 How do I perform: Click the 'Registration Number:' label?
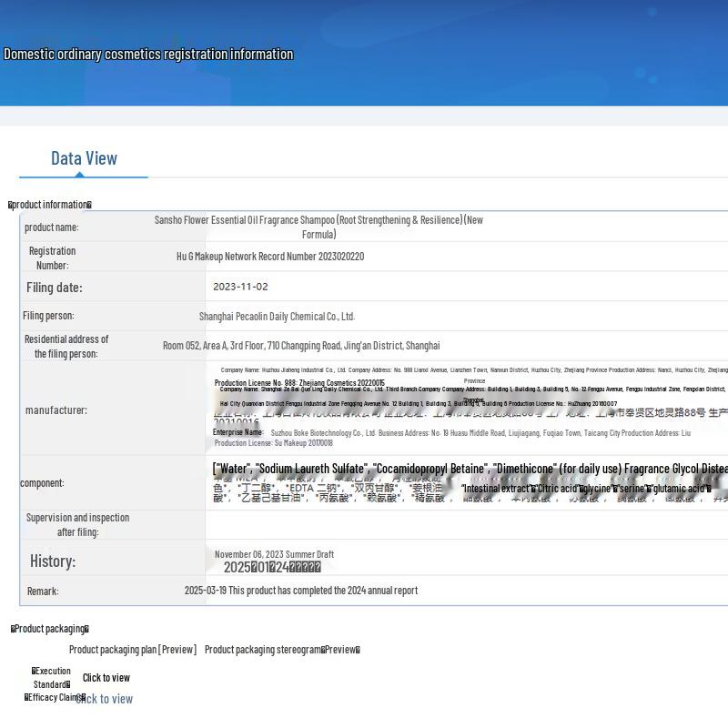pyautogui.click(x=53, y=258)
